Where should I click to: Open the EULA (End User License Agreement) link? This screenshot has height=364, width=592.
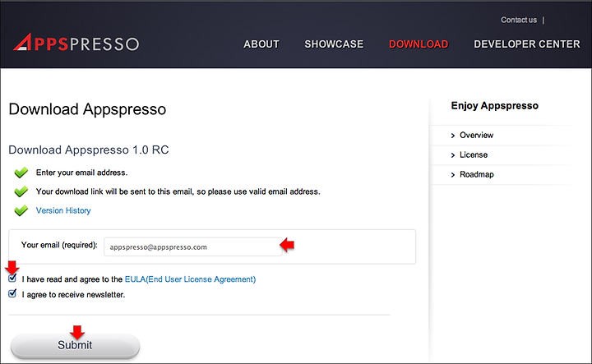click(x=190, y=279)
